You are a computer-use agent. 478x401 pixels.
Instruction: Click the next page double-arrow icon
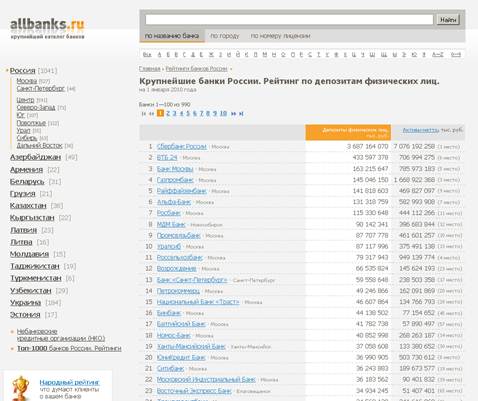(233, 114)
